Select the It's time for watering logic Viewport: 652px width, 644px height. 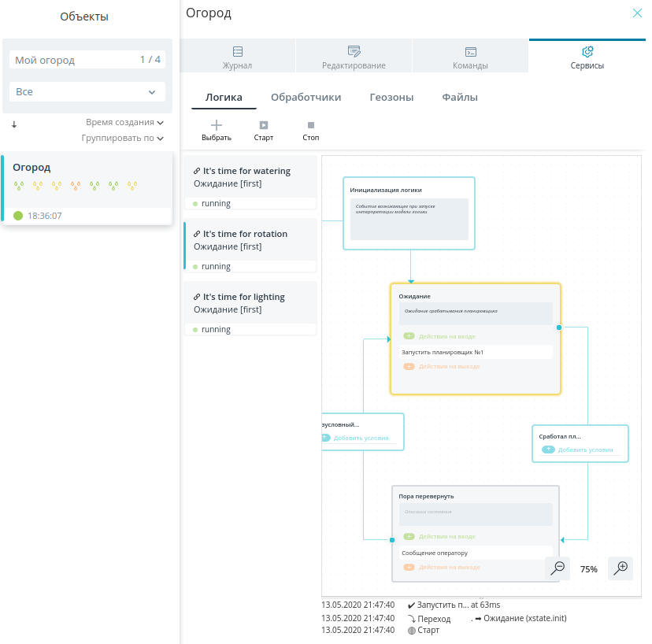(x=250, y=183)
